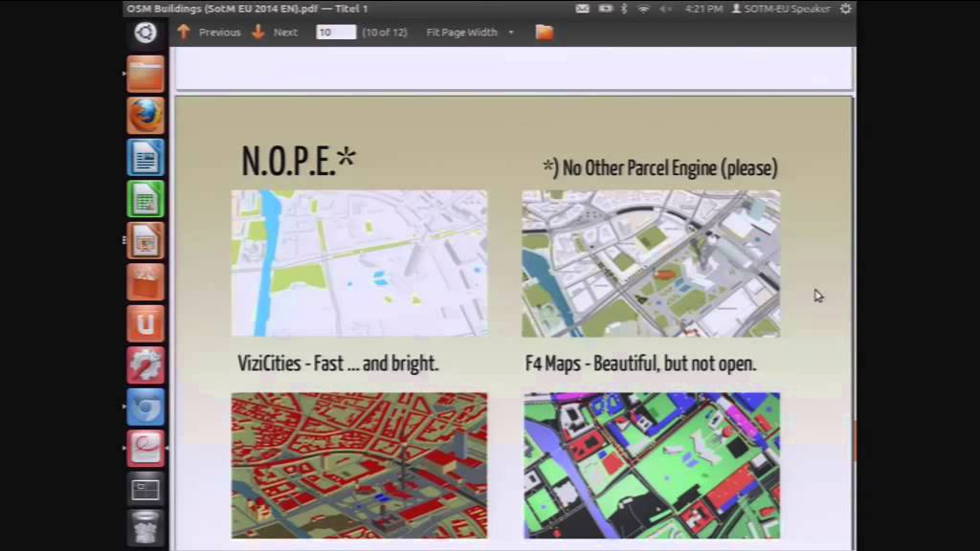The width and height of the screenshot is (980, 551).
Task: Open LibreOffice Calc from the launcher
Action: (145, 199)
